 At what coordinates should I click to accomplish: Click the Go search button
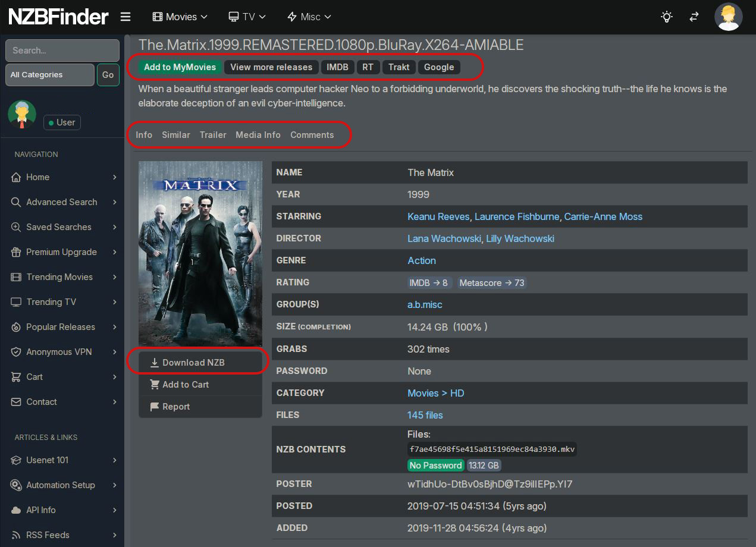[108, 75]
